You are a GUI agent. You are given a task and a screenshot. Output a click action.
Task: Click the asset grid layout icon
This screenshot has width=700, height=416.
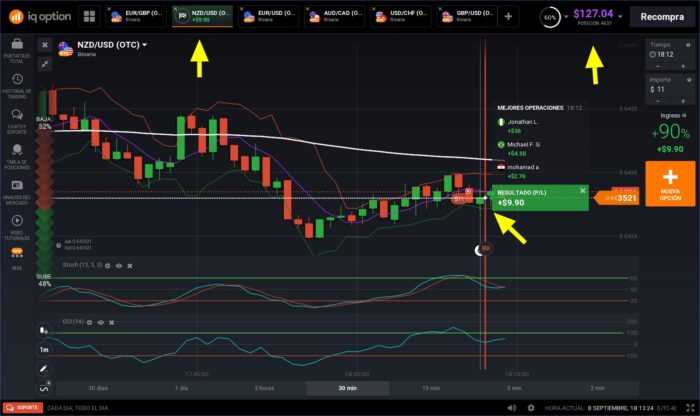[x=89, y=17]
